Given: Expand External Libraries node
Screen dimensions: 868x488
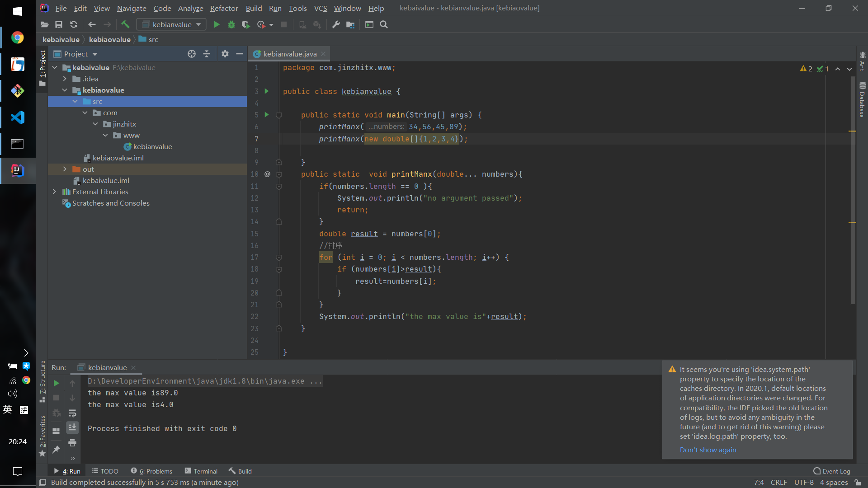Looking at the screenshot, I should pyautogui.click(x=55, y=192).
